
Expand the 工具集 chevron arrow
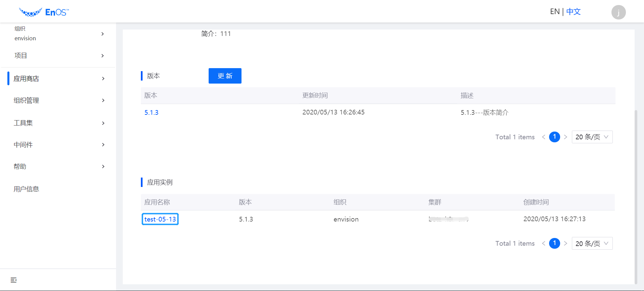(103, 123)
